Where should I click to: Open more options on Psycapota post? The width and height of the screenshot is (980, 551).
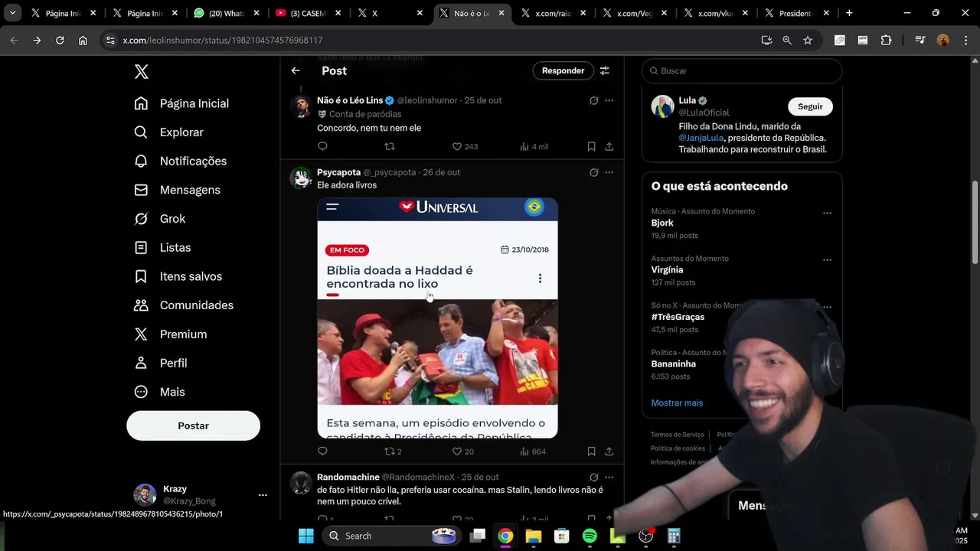pos(609,172)
